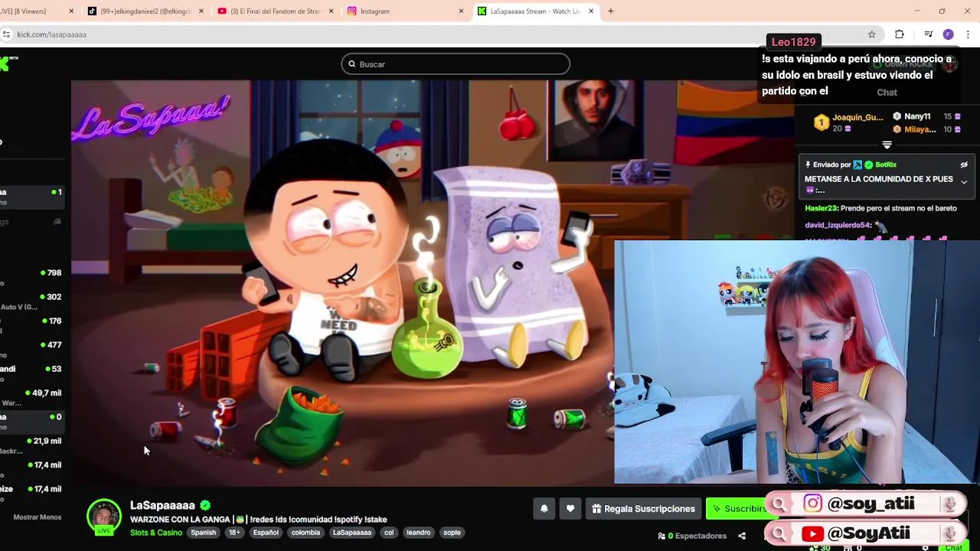Click Nany11 in gift leaderboard
The height and width of the screenshot is (551, 980).
click(917, 116)
